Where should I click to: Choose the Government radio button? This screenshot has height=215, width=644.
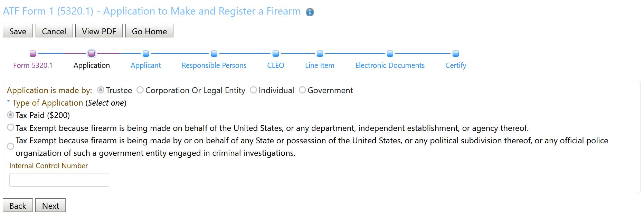(302, 90)
